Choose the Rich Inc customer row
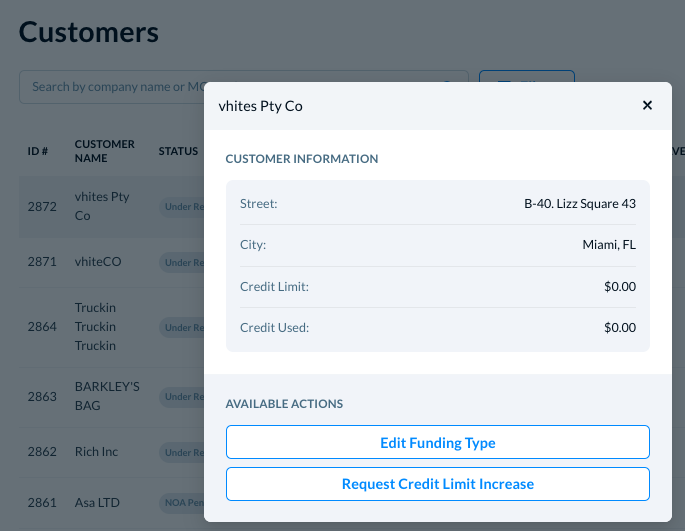This screenshot has height=531, width=685. pos(96,452)
